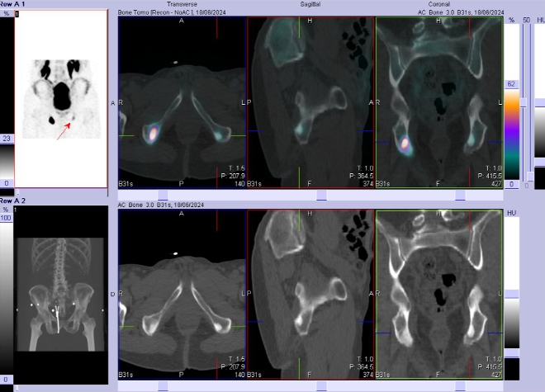Click the lower-right HU grayscale bar
Viewport: 545px width, 392px height.
tap(512, 323)
